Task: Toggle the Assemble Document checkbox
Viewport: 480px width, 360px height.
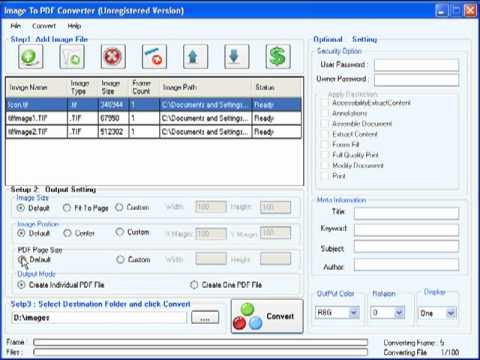Action: click(x=325, y=124)
